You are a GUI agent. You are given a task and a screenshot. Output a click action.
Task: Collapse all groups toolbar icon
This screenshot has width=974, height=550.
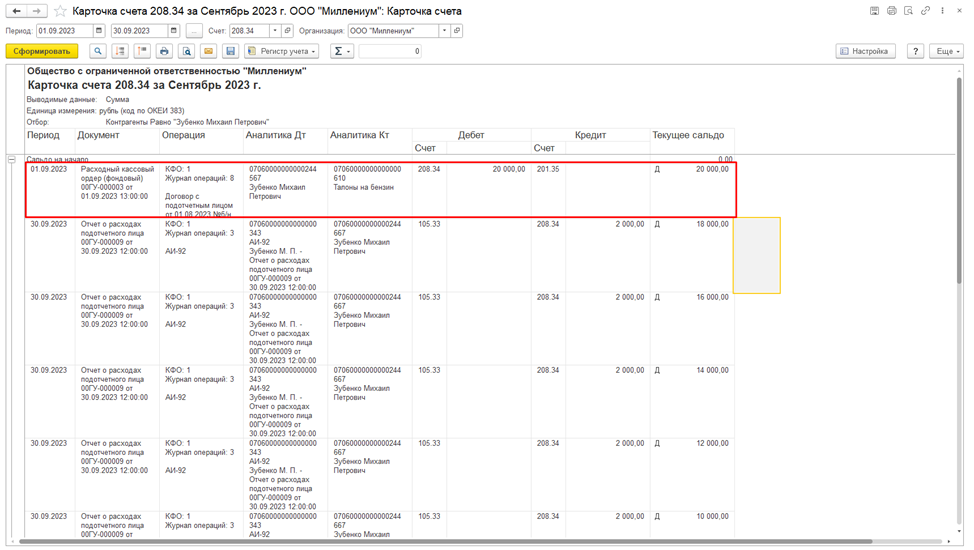click(142, 51)
